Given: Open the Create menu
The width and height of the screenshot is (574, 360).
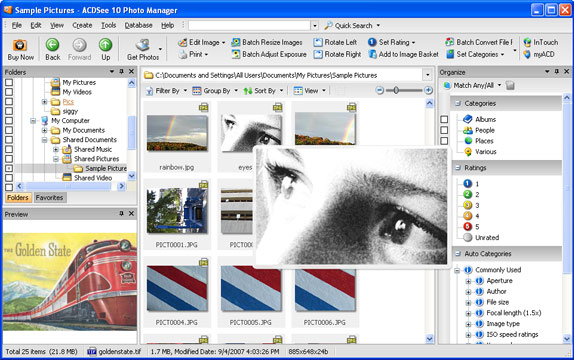Looking at the screenshot, I should pos(82,25).
